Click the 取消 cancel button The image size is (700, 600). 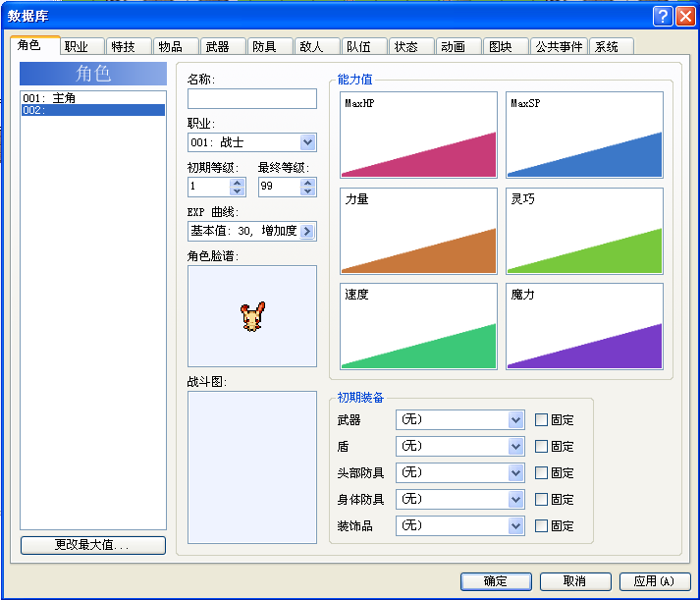(575, 581)
